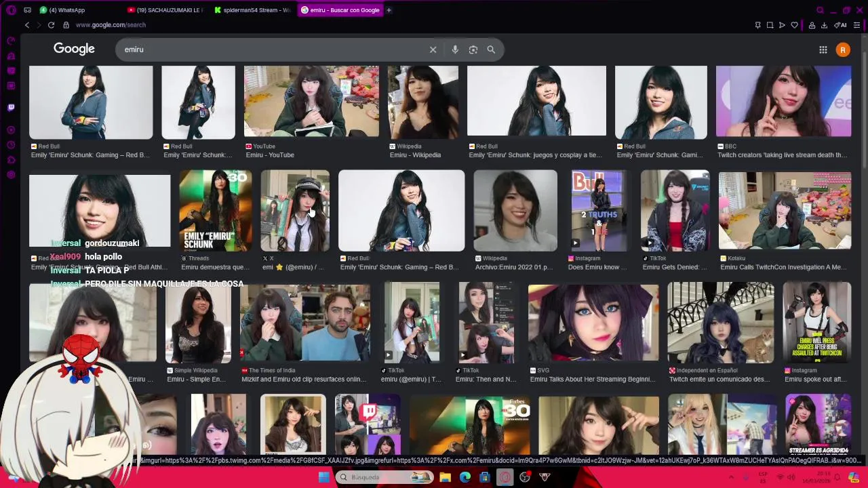Switch to spiderman54 Stream tab

[x=252, y=10]
